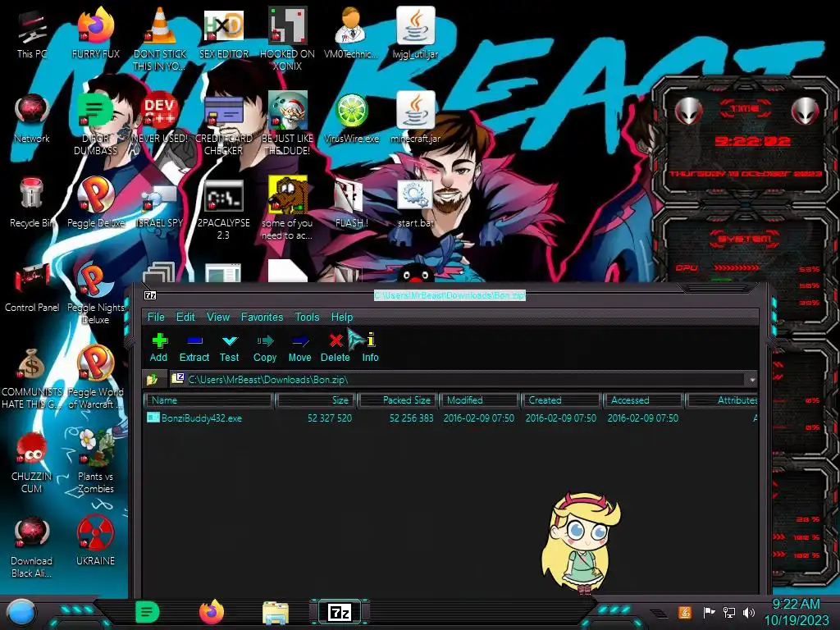Click the 7z taskbar button
This screenshot has width=840, height=630.
(x=340, y=612)
